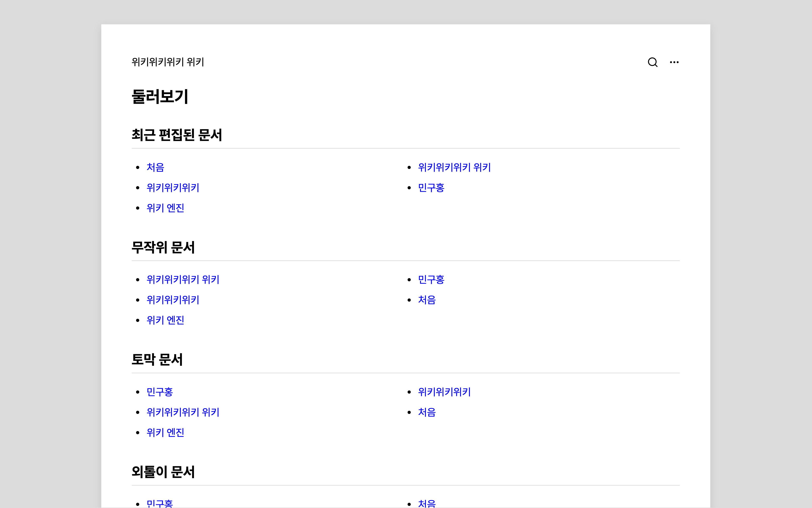
Task: Go to 위키위키위키 under 토막 문서
Action: tap(444, 392)
